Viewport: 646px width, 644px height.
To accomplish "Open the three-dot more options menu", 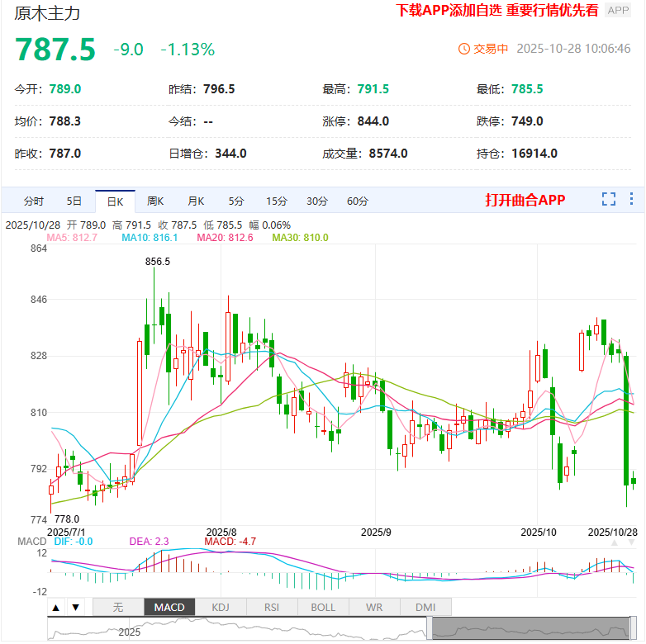I will pyautogui.click(x=632, y=199).
